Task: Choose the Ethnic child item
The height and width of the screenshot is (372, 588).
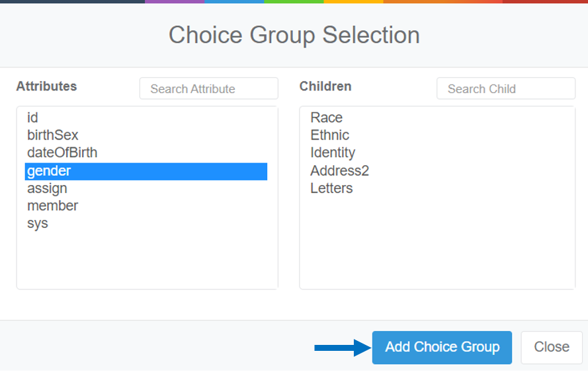Action: click(x=330, y=135)
